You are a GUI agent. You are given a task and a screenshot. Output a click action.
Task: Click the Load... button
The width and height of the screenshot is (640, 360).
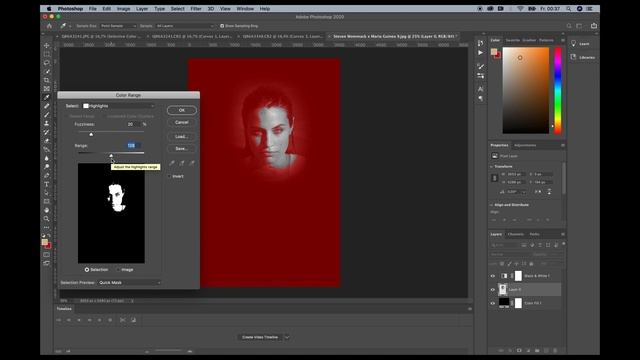(x=182, y=136)
